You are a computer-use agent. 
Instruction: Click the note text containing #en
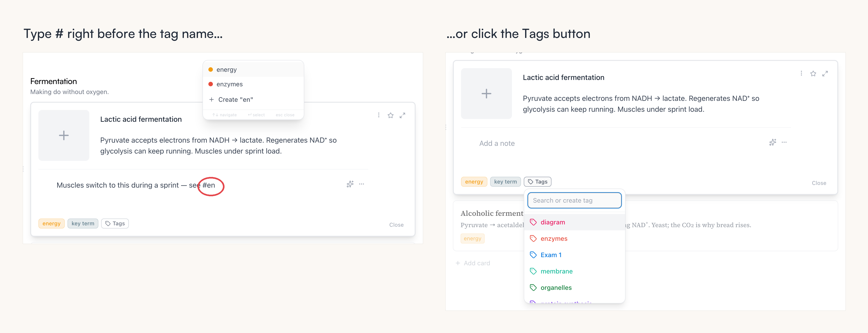[x=136, y=185]
